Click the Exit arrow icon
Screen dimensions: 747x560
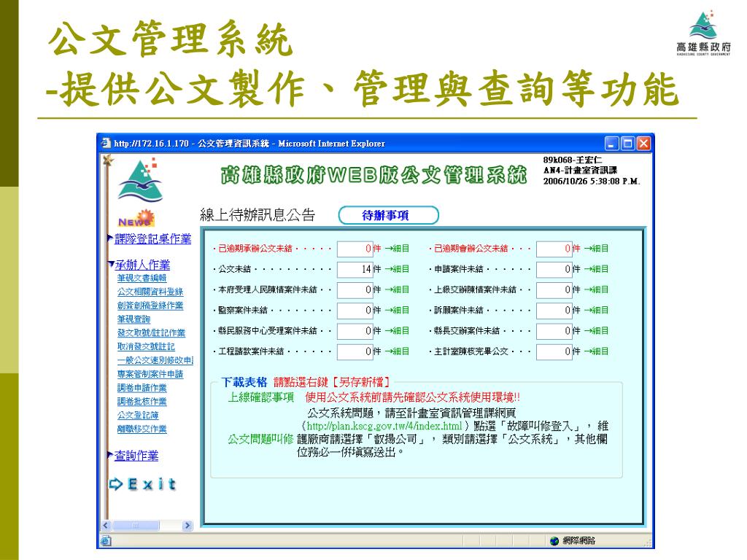click(x=116, y=484)
